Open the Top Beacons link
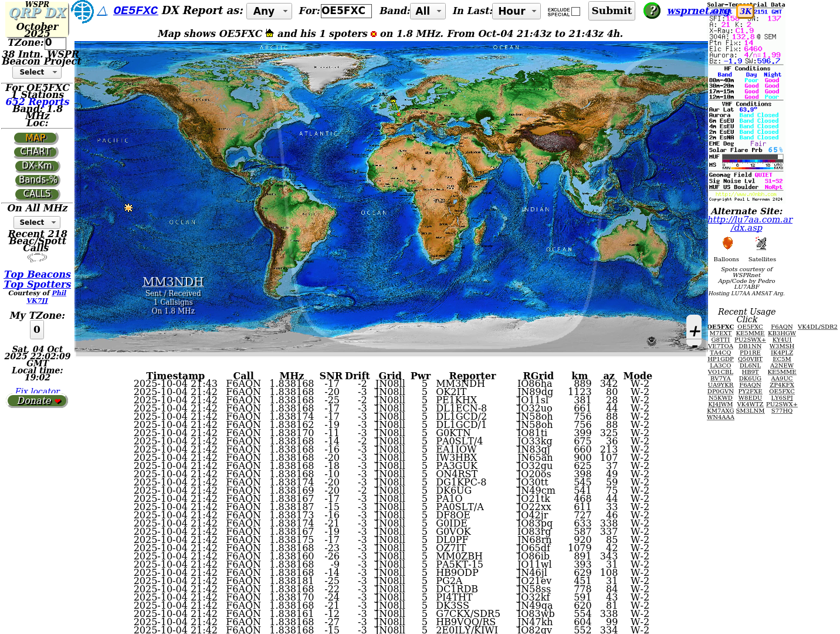This screenshot has width=840, height=634. pyautogui.click(x=38, y=274)
